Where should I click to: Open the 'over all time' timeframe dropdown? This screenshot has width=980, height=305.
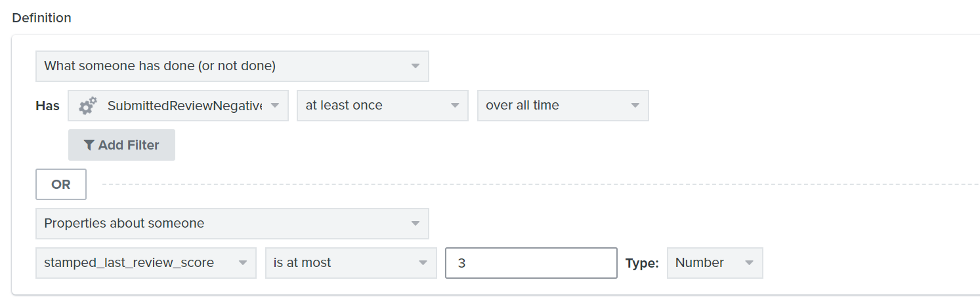pos(563,106)
